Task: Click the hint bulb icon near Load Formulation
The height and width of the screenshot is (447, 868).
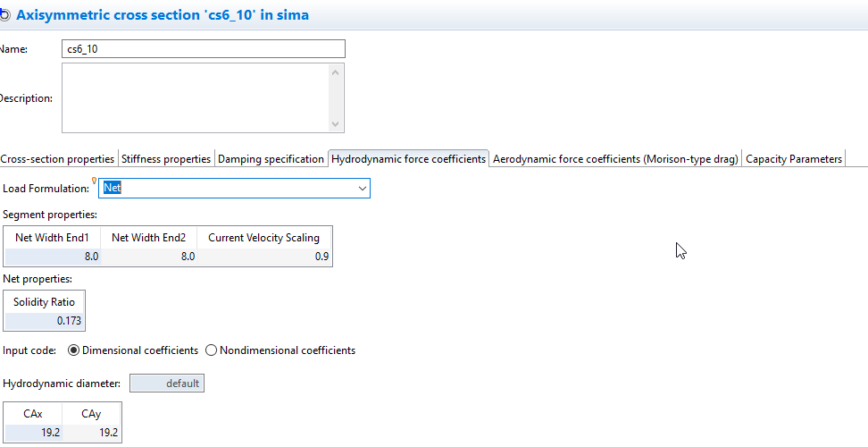Action: (94, 181)
